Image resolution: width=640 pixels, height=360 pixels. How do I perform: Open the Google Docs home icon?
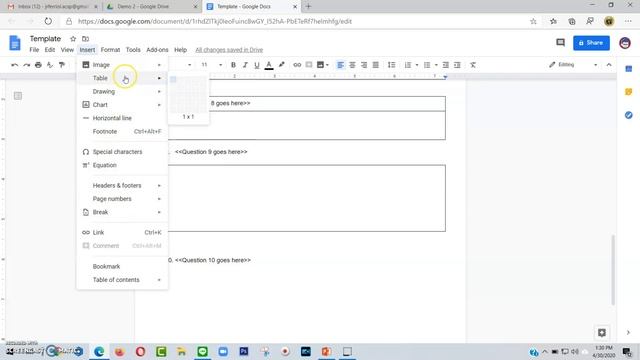(x=15, y=43)
